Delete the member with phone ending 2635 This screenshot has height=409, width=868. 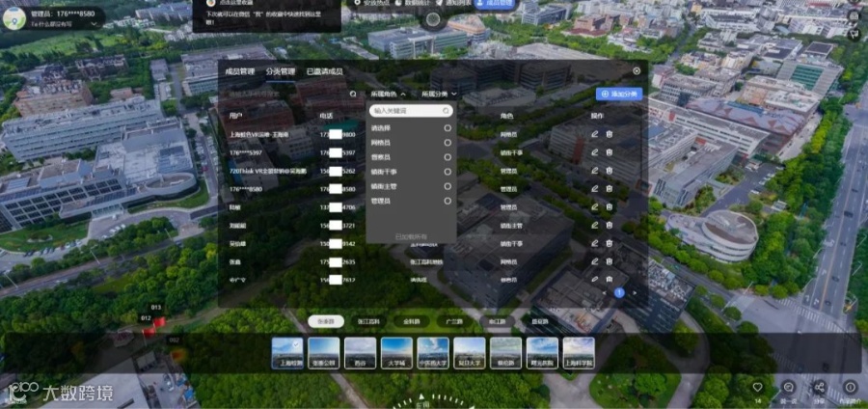(x=609, y=261)
